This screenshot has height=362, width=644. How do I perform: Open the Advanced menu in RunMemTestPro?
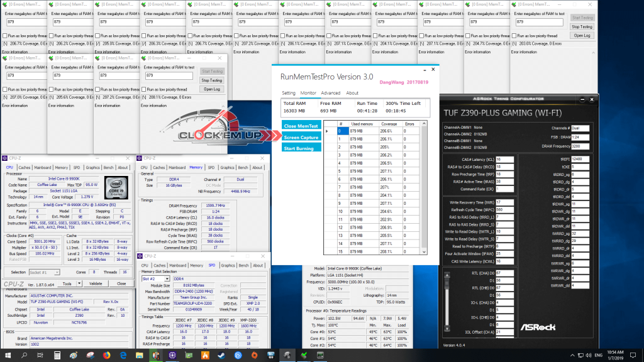331,93
